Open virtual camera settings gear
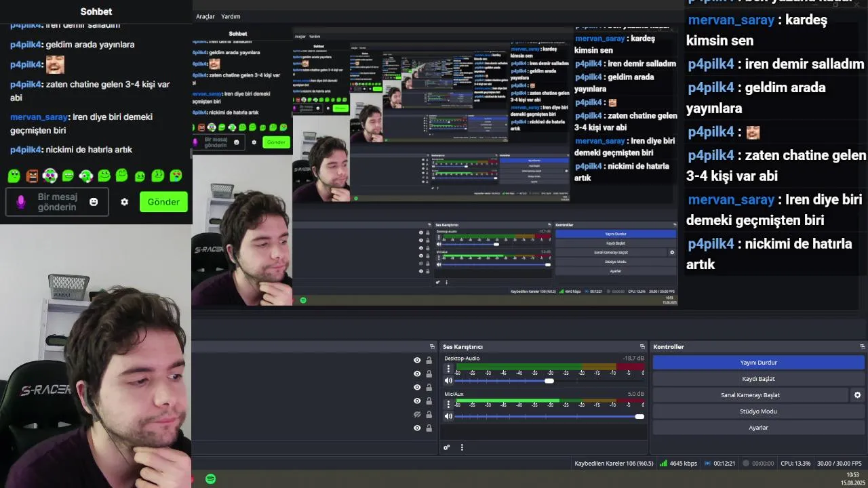The height and width of the screenshot is (488, 868). pyautogui.click(x=857, y=395)
